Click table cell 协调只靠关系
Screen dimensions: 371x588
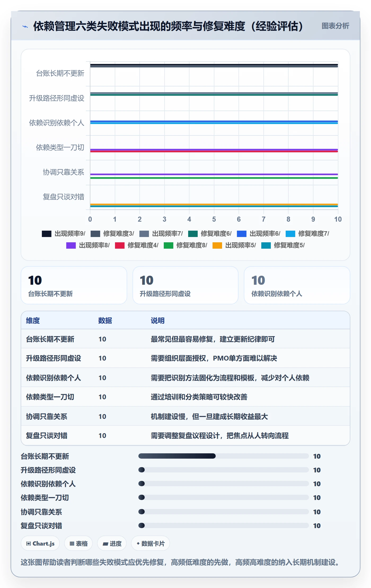(x=47, y=416)
